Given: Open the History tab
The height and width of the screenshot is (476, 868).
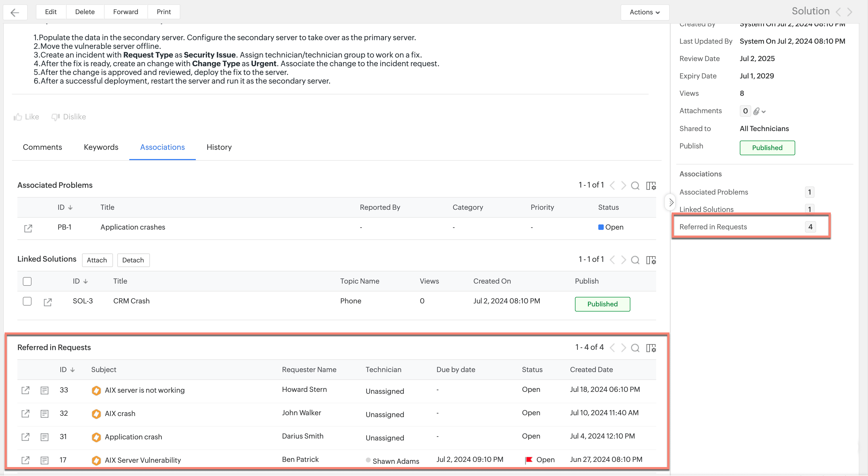Looking at the screenshot, I should [x=219, y=147].
